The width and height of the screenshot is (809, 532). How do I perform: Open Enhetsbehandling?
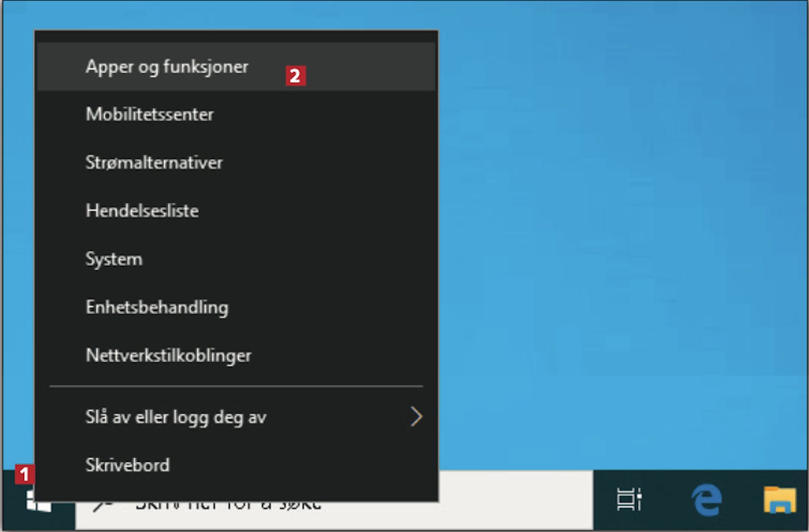point(236,307)
